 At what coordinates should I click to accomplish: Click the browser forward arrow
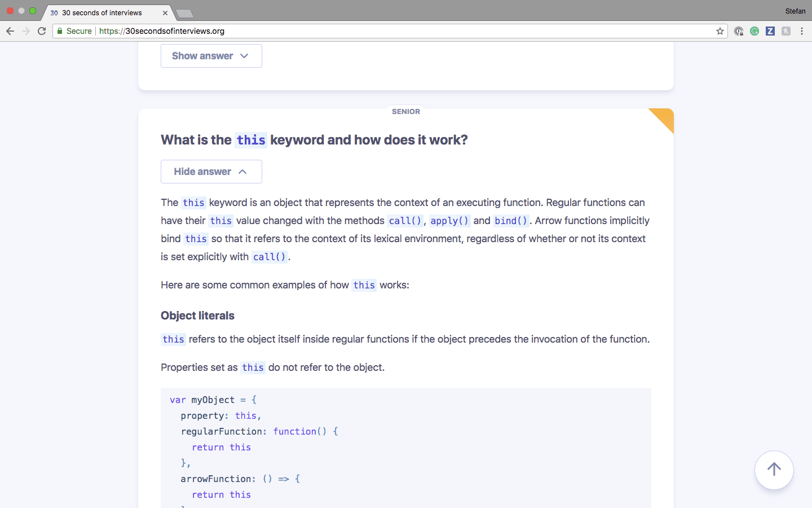[x=26, y=31]
